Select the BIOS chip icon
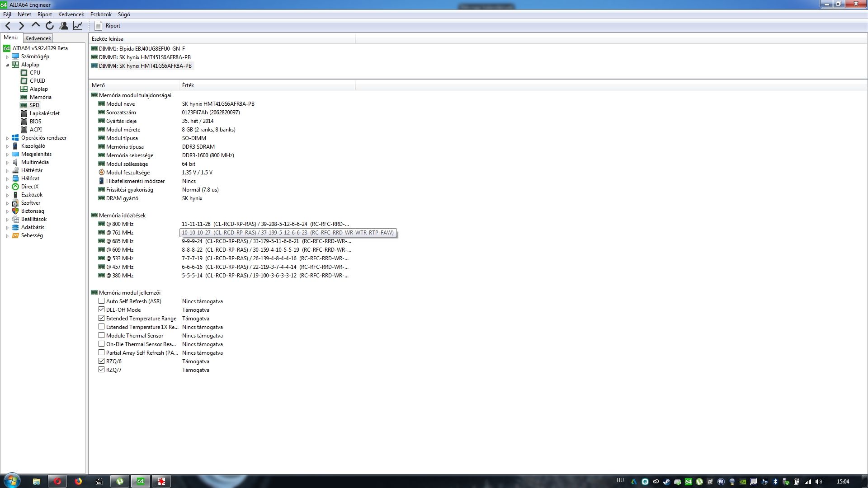 coord(24,121)
